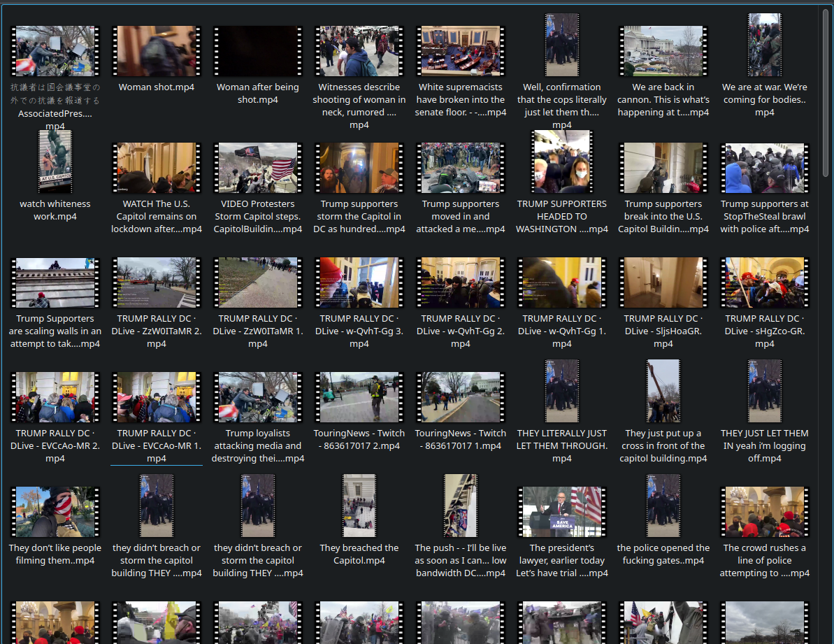Click the 'DLive - sHgZco-GR.mp4' filename

pyautogui.click(x=765, y=331)
